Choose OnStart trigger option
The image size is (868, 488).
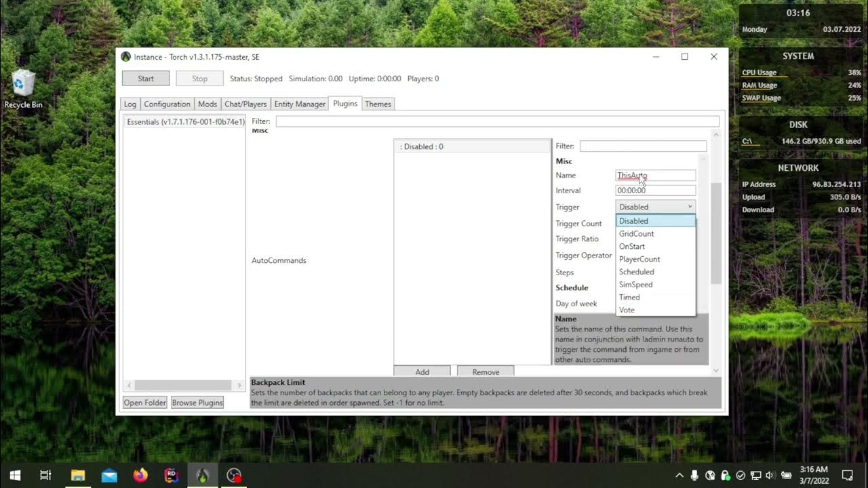click(x=655, y=247)
